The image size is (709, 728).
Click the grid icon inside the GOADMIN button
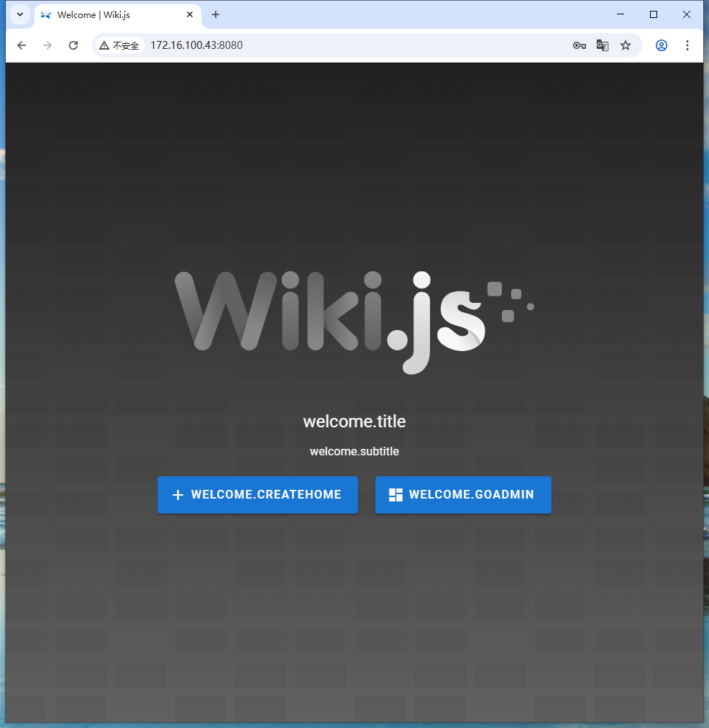[x=394, y=494]
